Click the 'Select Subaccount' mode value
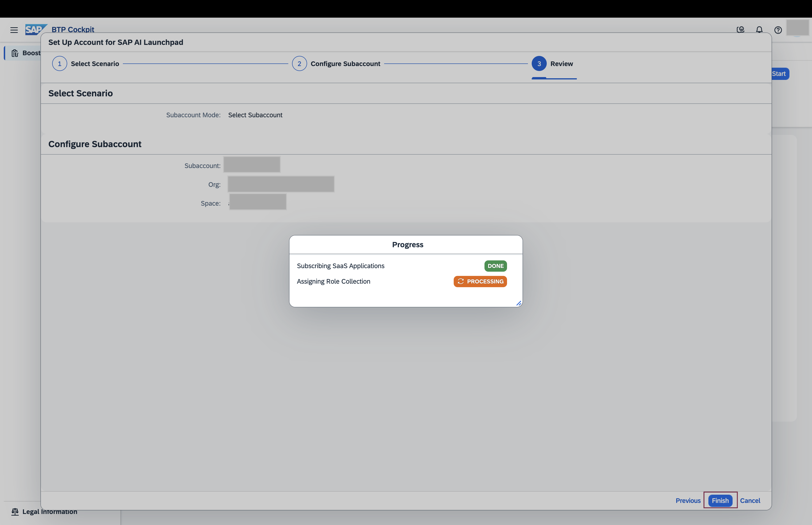The image size is (812, 525). coord(255,115)
